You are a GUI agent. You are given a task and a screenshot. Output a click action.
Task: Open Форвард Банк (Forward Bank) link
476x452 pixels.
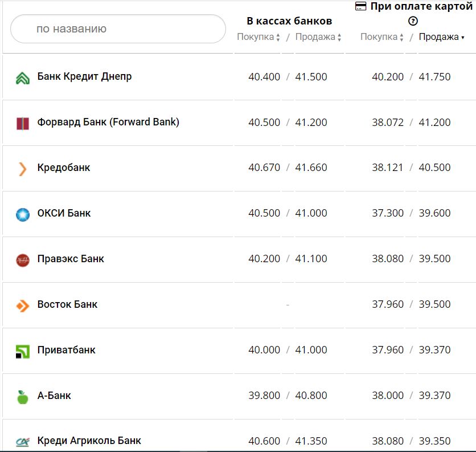[x=108, y=122]
